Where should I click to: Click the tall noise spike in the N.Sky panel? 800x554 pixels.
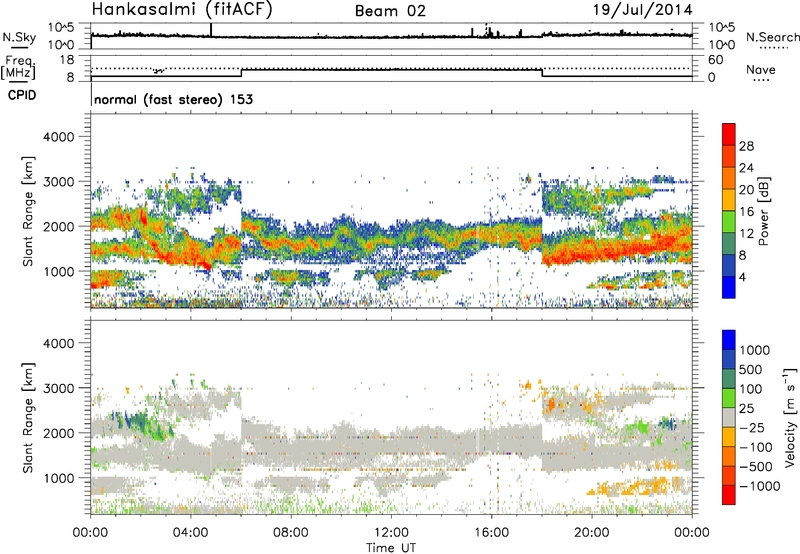click(x=211, y=30)
